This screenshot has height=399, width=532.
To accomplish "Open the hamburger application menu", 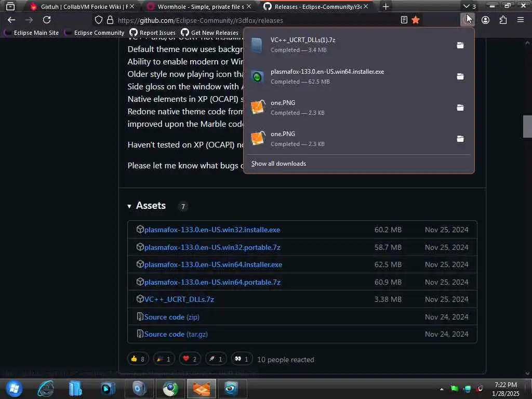I will [x=521, y=20].
